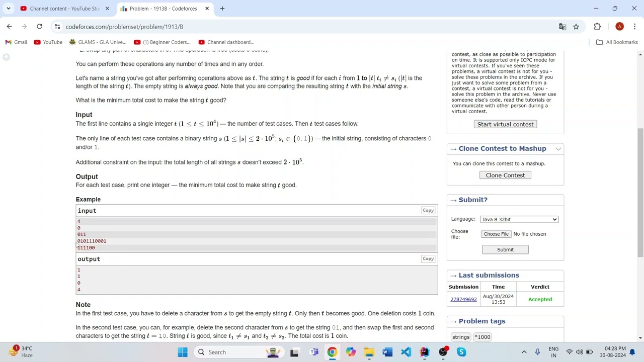Open Microsoft Word from taskbar

pos(387,352)
